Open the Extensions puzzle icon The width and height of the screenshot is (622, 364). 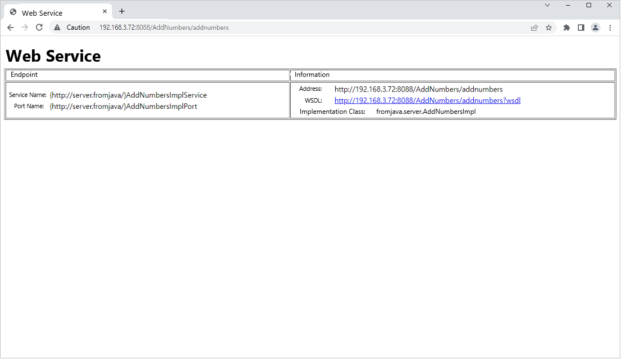point(566,27)
